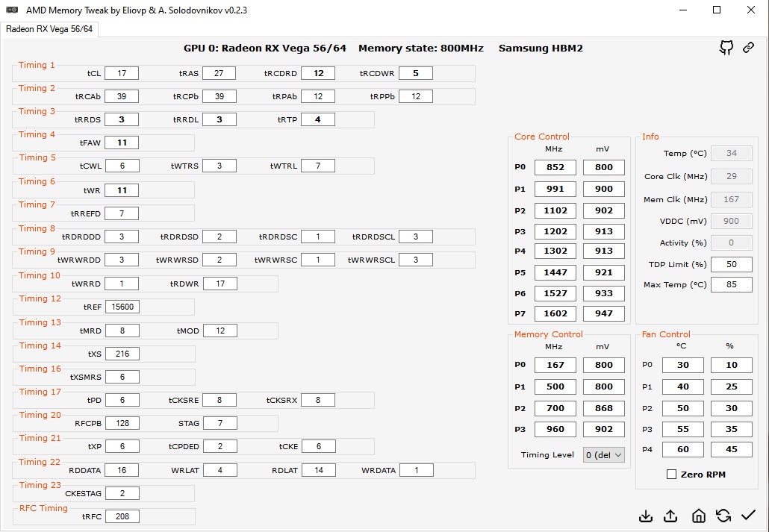
Task: Click the chain link icon
Action: [748, 48]
